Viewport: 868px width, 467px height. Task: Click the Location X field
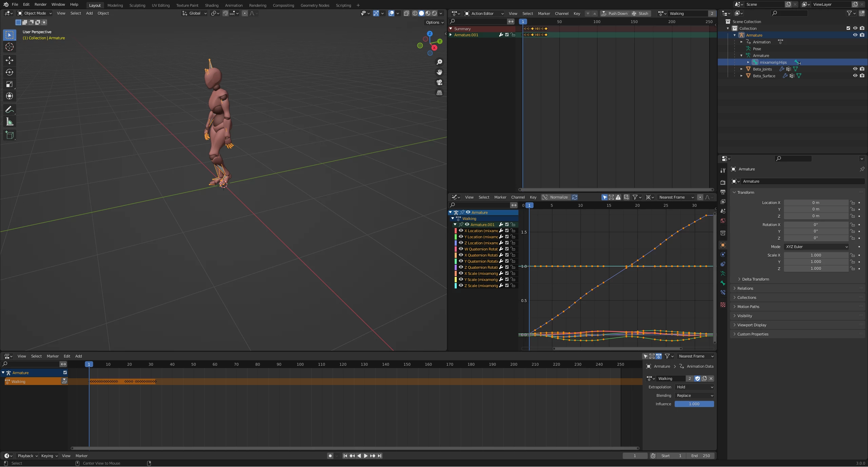(815, 203)
